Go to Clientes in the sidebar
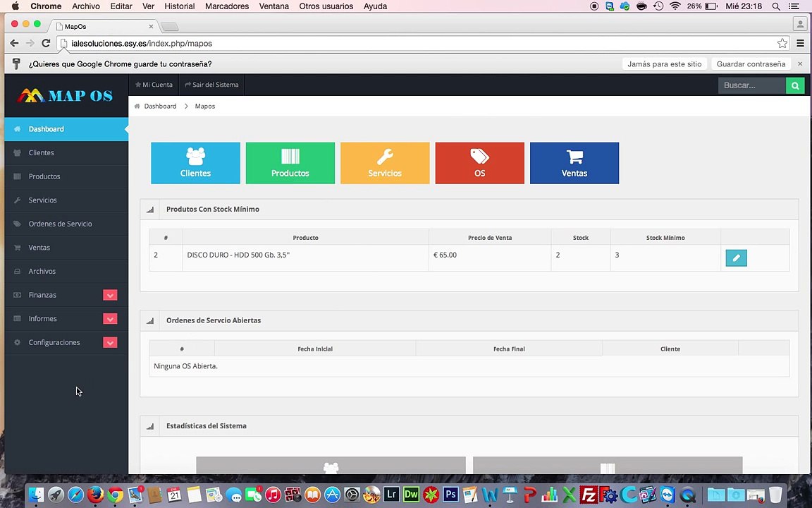The height and width of the screenshot is (508, 812). coord(66,153)
